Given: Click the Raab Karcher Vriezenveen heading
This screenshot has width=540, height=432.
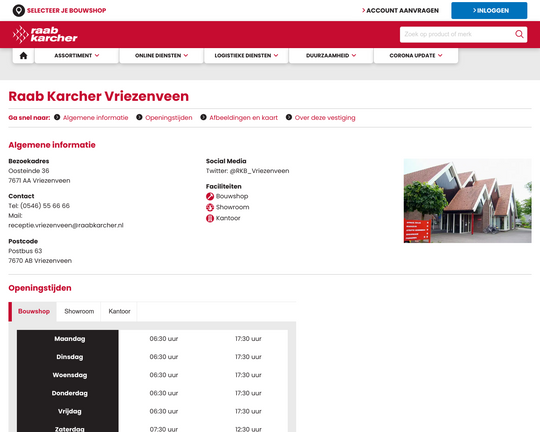Looking at the screenshot, I should [x=98, y=96].
